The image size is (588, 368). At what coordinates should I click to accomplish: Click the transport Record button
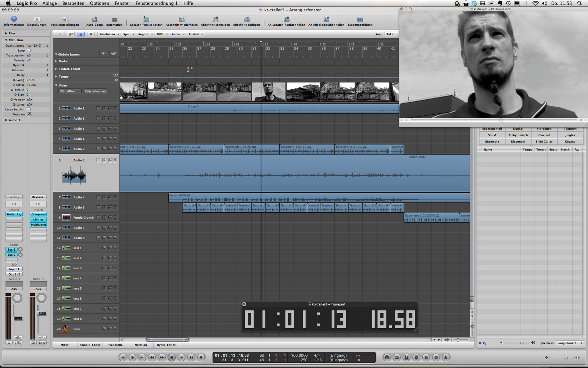tap(201, 357)
